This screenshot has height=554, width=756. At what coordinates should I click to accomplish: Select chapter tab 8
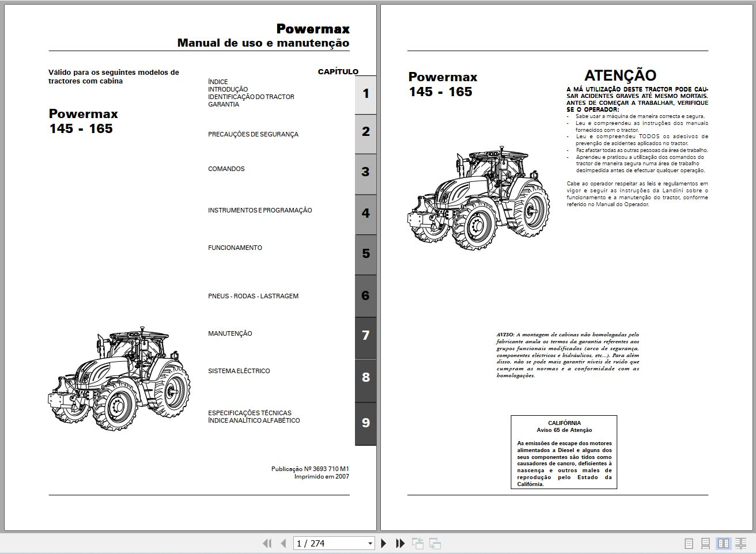pyautogui.click(x=365, y=380)
